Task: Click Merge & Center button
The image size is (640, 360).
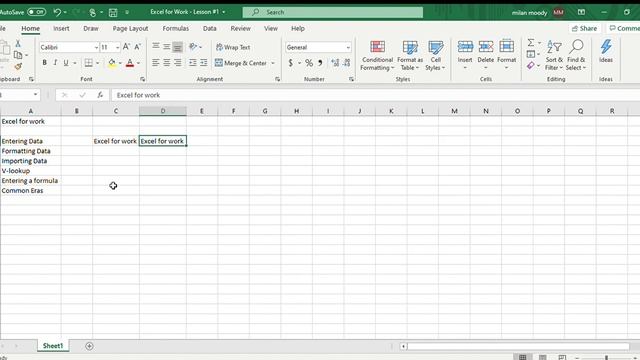Action: click(x=241, y=63)
